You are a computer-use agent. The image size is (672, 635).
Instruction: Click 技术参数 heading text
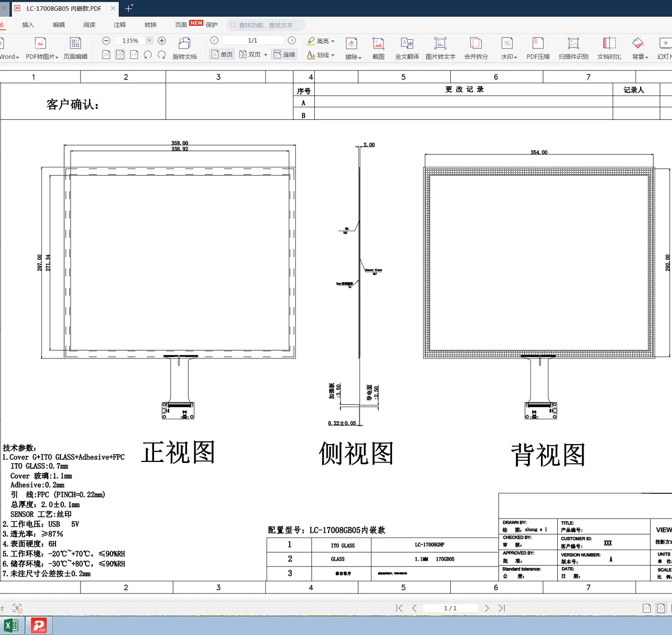coord(20,448)
